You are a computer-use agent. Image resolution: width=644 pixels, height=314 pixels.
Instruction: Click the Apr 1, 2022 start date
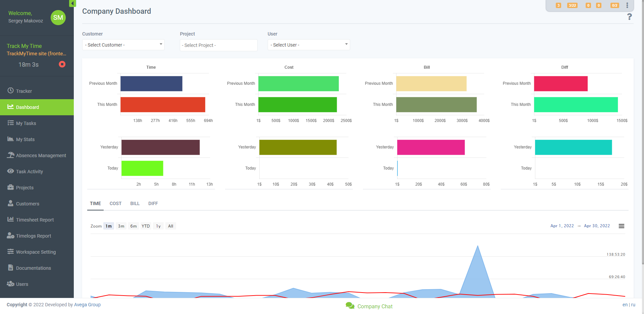pos(562,226)
